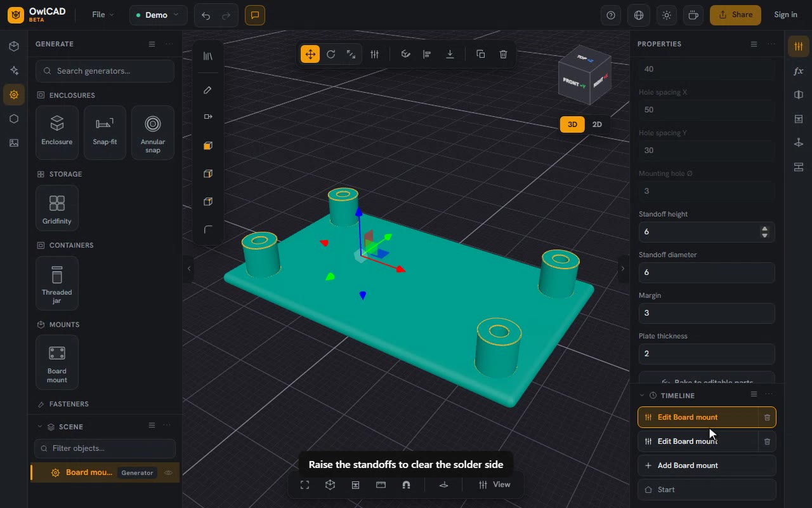Open the library shelf icon
Screen dimensions: 812x508
[207, 56]
